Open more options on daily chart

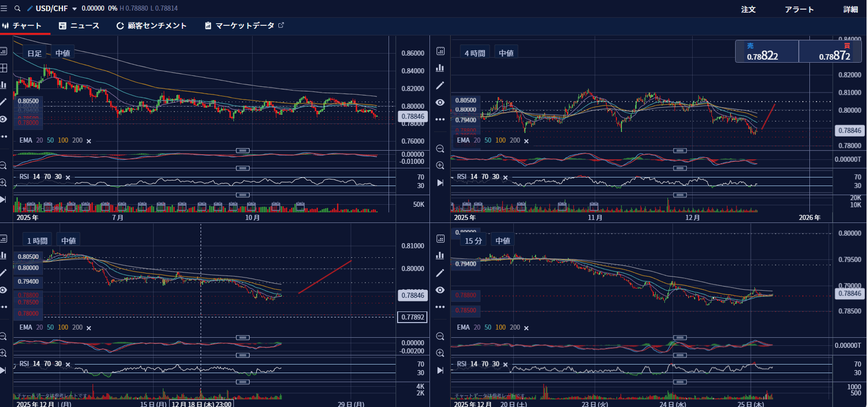4,136
